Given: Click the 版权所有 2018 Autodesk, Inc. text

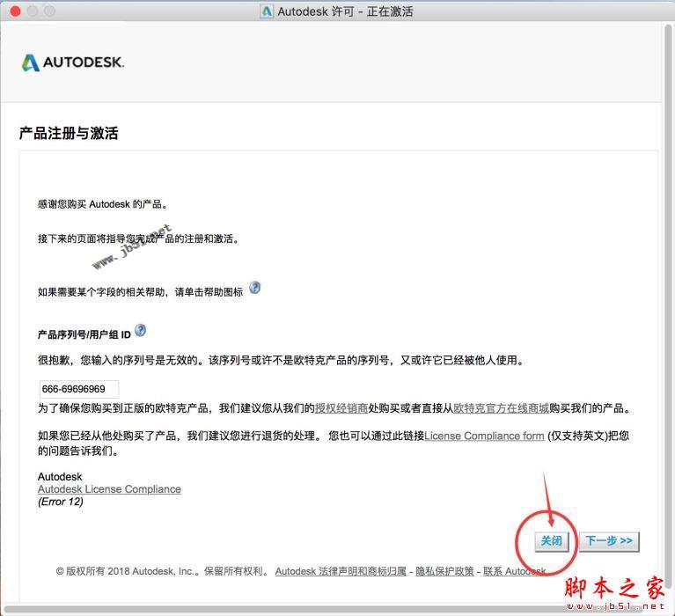Looking at the screenshot, I should pos(128,572).
